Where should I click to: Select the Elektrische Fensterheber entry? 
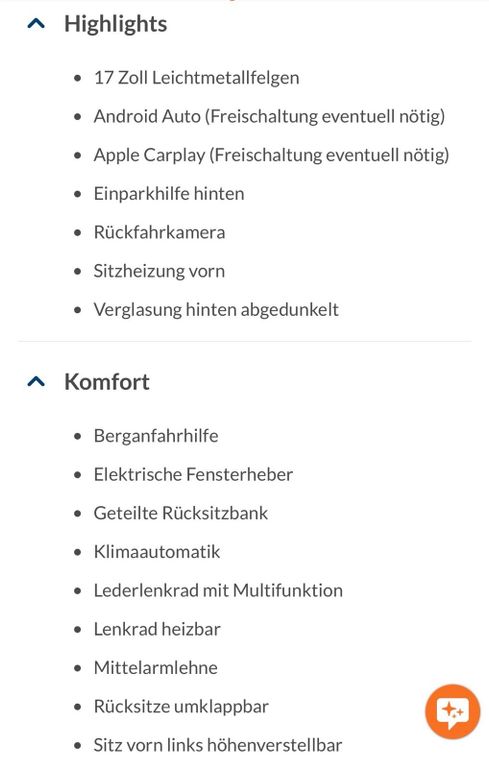pyautogui.click(x=193, y=474)
